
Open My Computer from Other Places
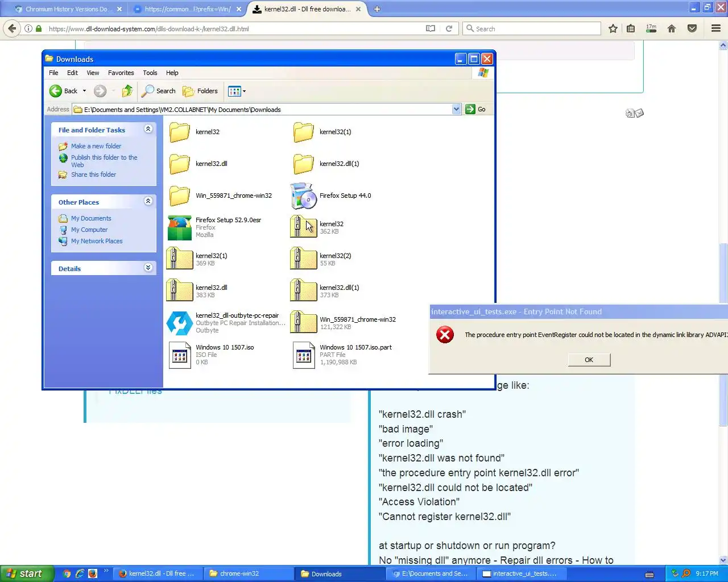[89, 230]
